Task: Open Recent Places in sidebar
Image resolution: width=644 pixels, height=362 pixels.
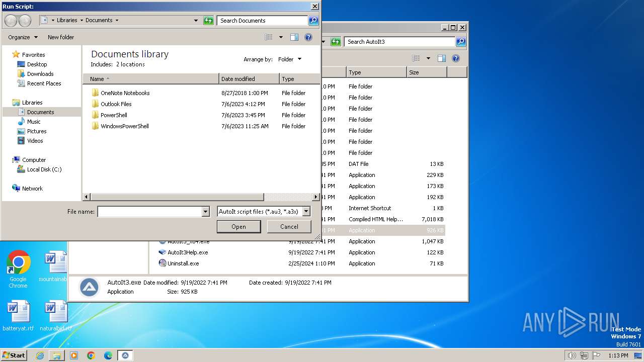Action: [x=44, y=83]
